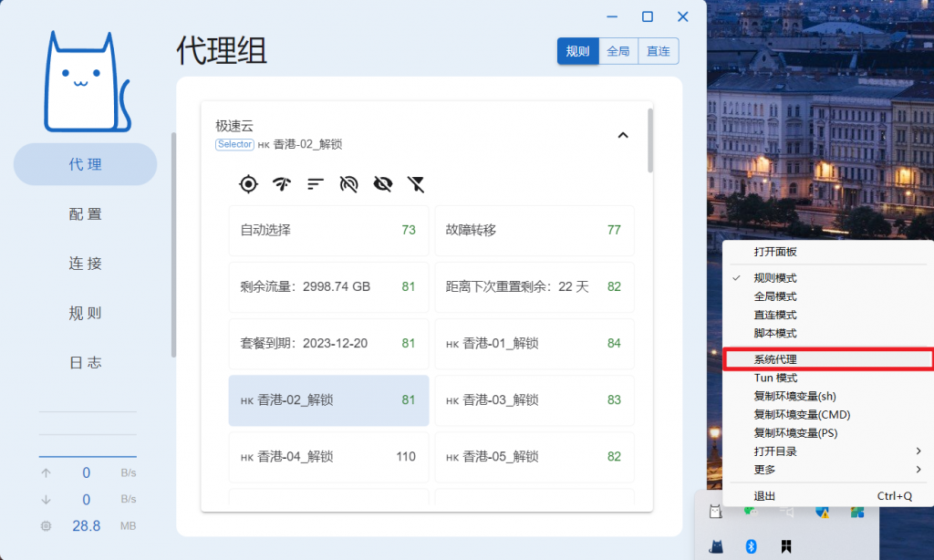Choose 复制环境变量(CMD) in tray menu
Image resolution: width=934 pixels, height=560 pixels.
click(828, 415)
